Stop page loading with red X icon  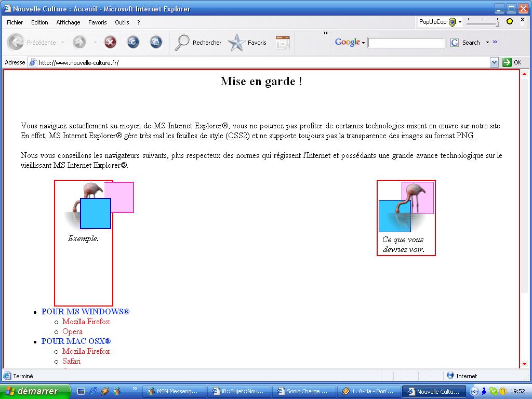pos(110,43)
